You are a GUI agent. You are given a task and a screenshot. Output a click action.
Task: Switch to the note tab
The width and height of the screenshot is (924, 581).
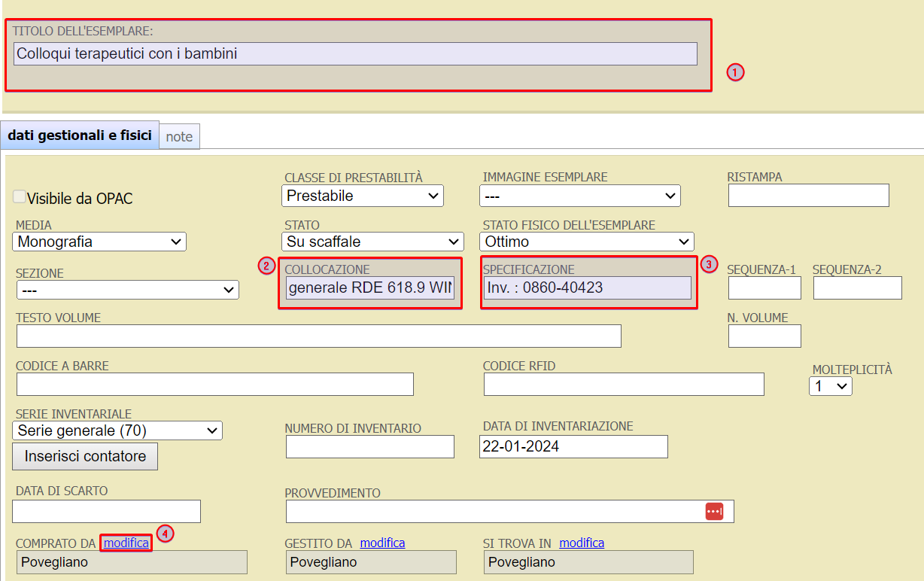179,137
